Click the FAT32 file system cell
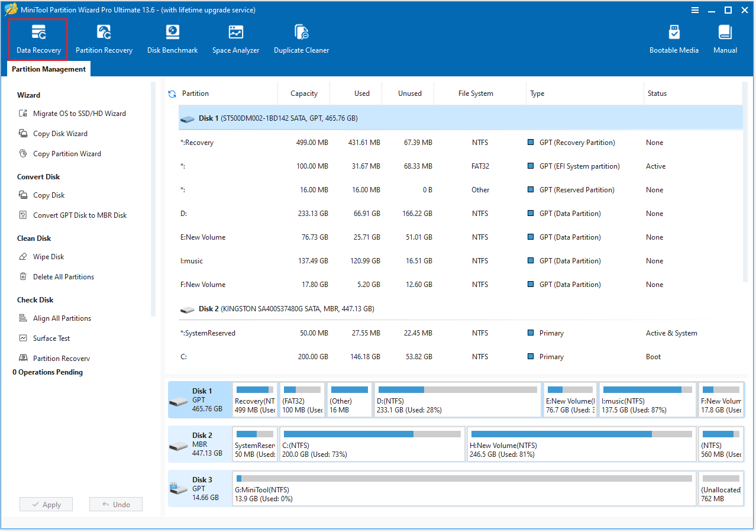This screenshot has width=756, height=532. (480, 166)
